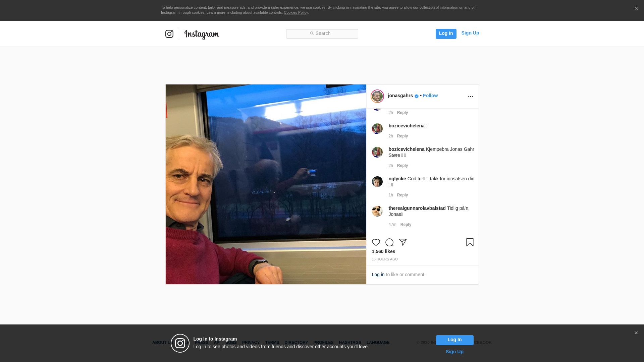
Task: Click the comment bubble icon
Action: click(389, 242)
